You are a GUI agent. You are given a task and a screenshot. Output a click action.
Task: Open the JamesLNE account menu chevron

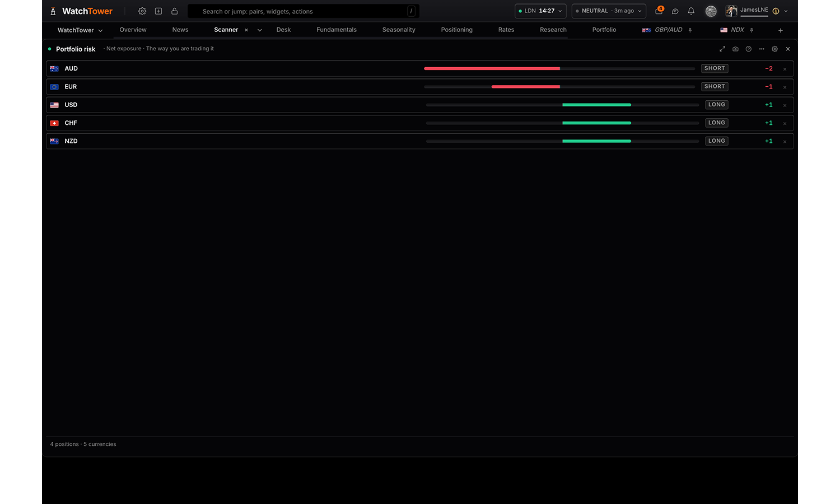click(x=786, y=11)
